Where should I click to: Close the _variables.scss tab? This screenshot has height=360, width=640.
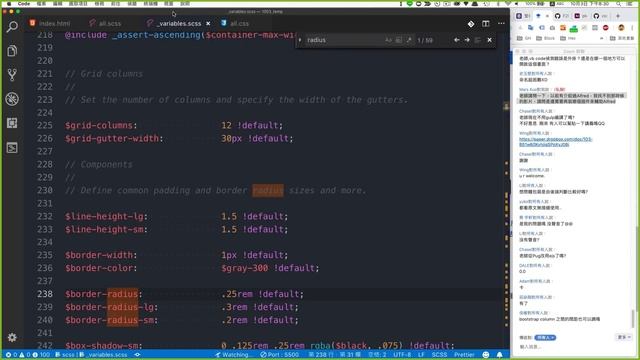coord(208,24)
